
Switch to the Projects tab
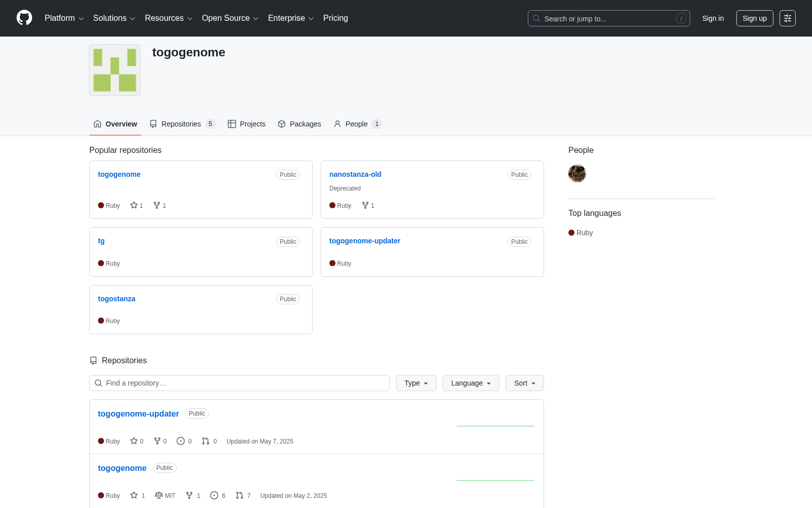click(247, 124)
